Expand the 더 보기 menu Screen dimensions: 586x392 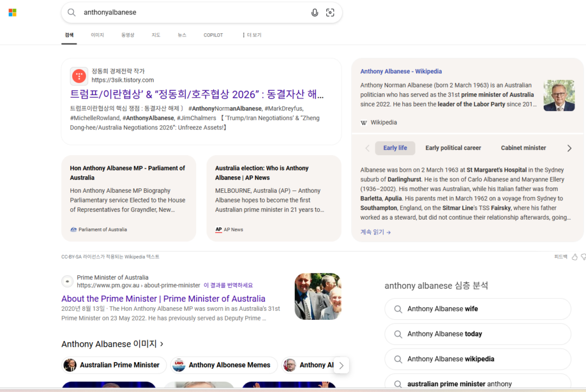252,35
